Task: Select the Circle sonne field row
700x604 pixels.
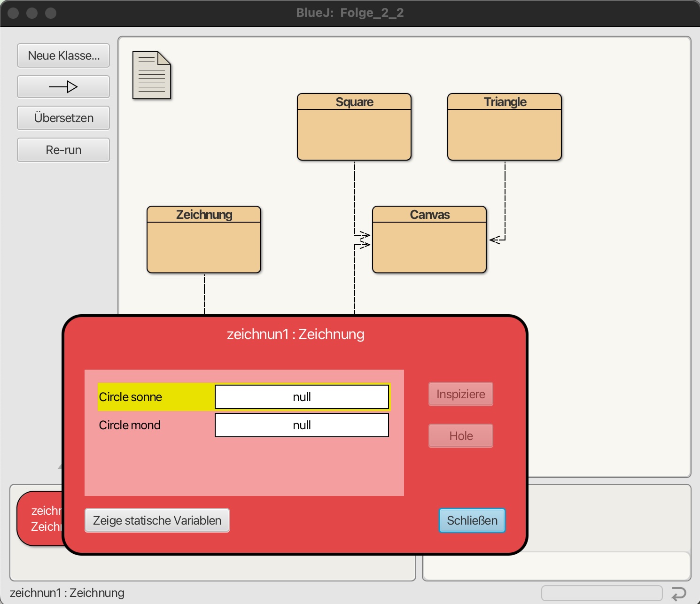Action: tap(155, 397)
